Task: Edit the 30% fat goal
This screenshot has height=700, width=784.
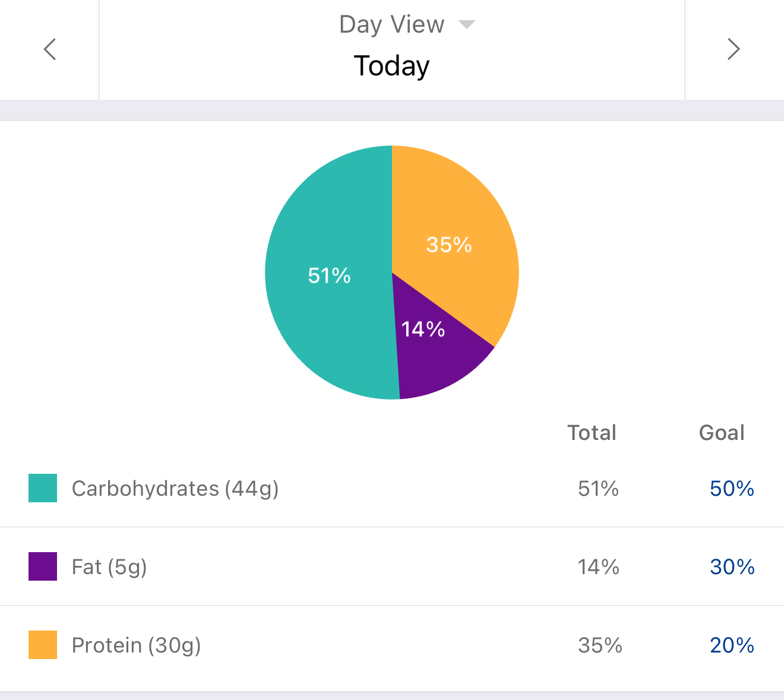Action: coord(732,567)
